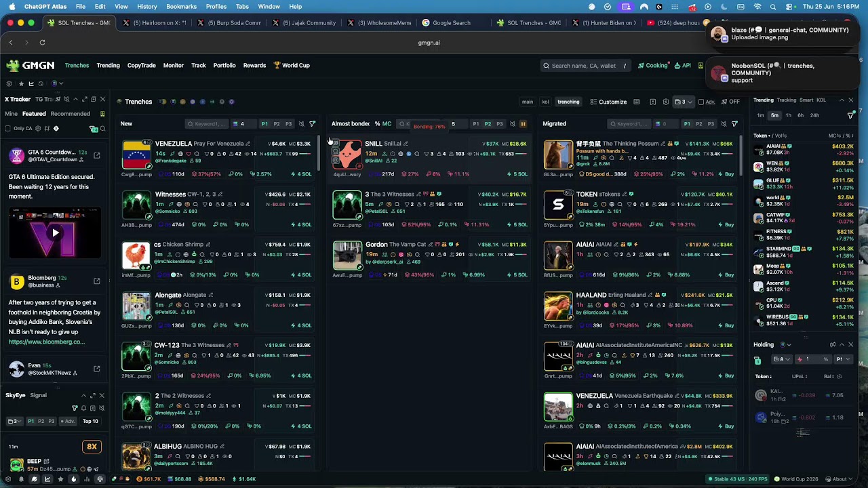
Task: Switch to Smart tab in right panel
Action: (x=806, y=100)
